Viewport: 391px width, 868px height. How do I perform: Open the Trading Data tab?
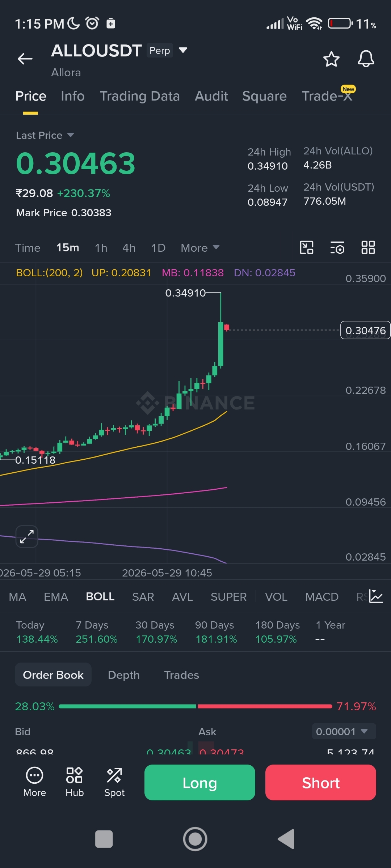click(x=140, y=96)
